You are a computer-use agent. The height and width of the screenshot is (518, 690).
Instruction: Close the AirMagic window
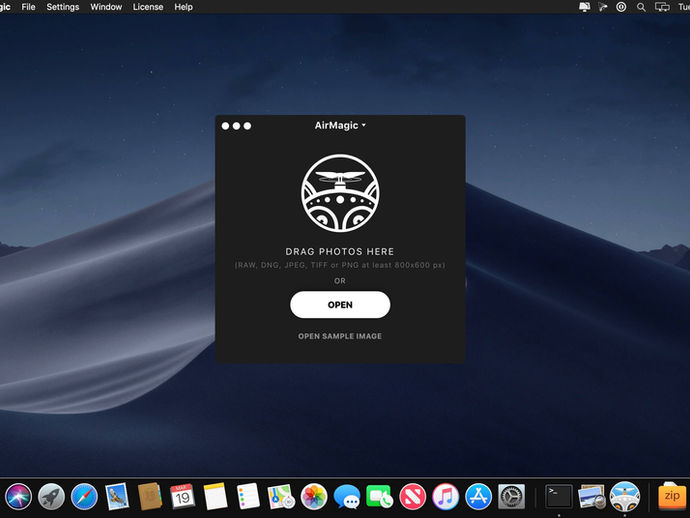[225, 126]
